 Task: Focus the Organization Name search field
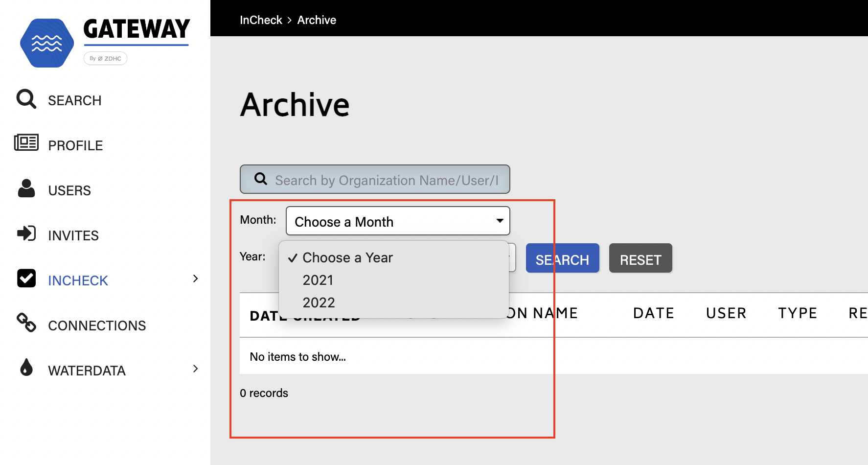(386, 180)
